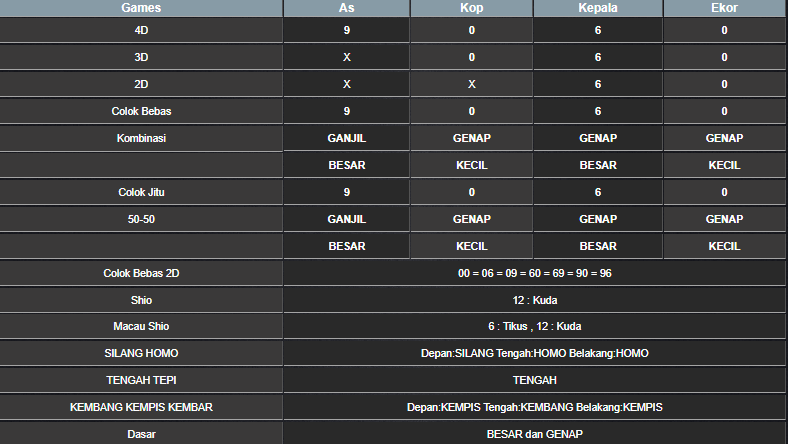Click Ekor value 0 in Colok Jitu row

(x=725, y=192)
